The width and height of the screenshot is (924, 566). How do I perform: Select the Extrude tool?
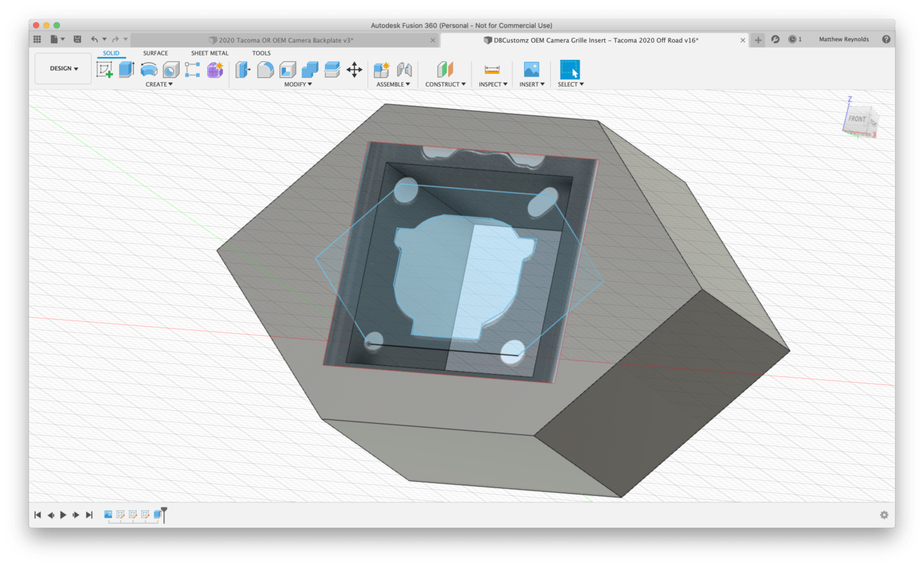click(126, 69)
